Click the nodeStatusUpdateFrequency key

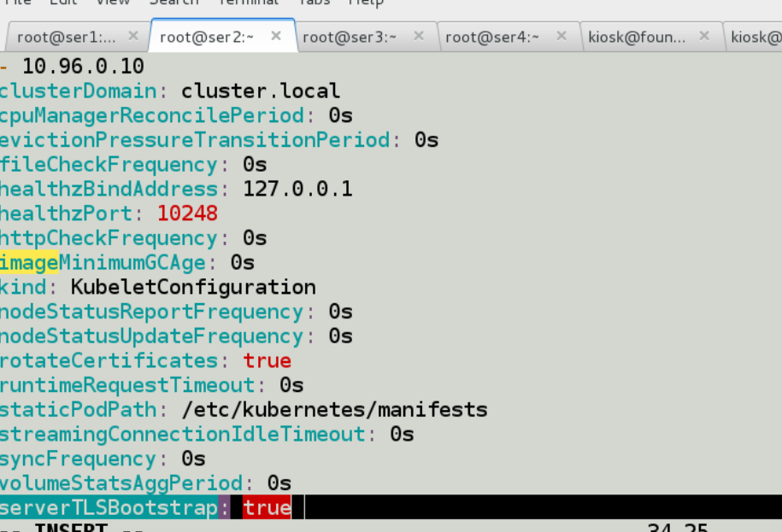pyautogui.click(x=151, y=336)
